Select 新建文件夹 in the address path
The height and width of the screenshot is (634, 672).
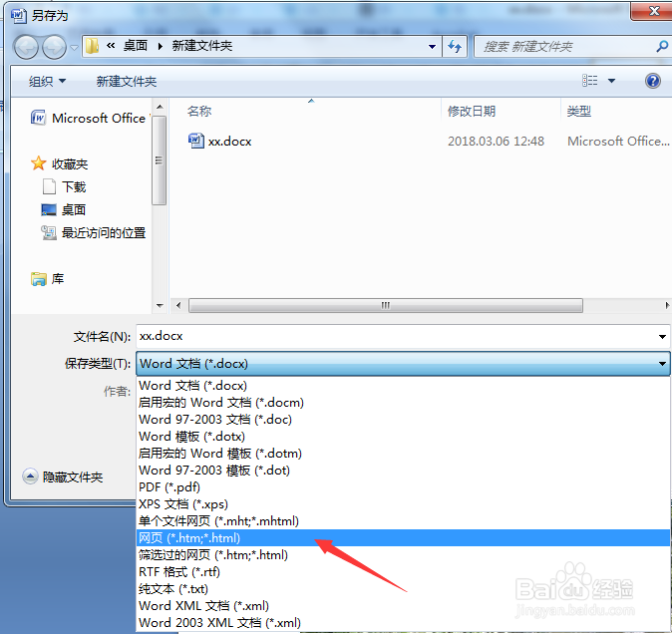[201, 46]
